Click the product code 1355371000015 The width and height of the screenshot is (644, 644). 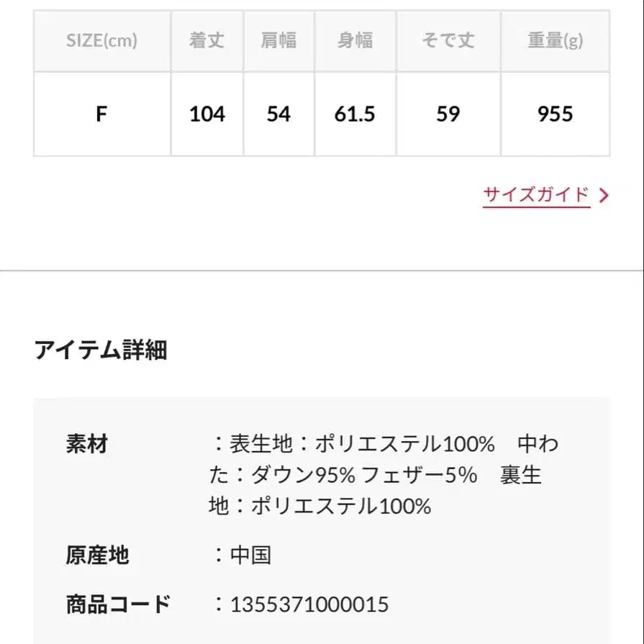click(x=309, y=604)
